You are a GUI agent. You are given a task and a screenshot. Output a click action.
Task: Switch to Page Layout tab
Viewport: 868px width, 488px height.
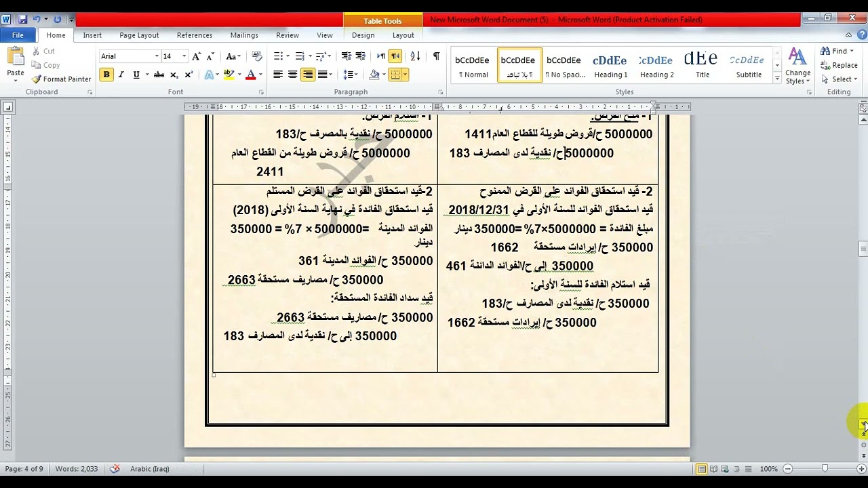click(x=139, y=35)
